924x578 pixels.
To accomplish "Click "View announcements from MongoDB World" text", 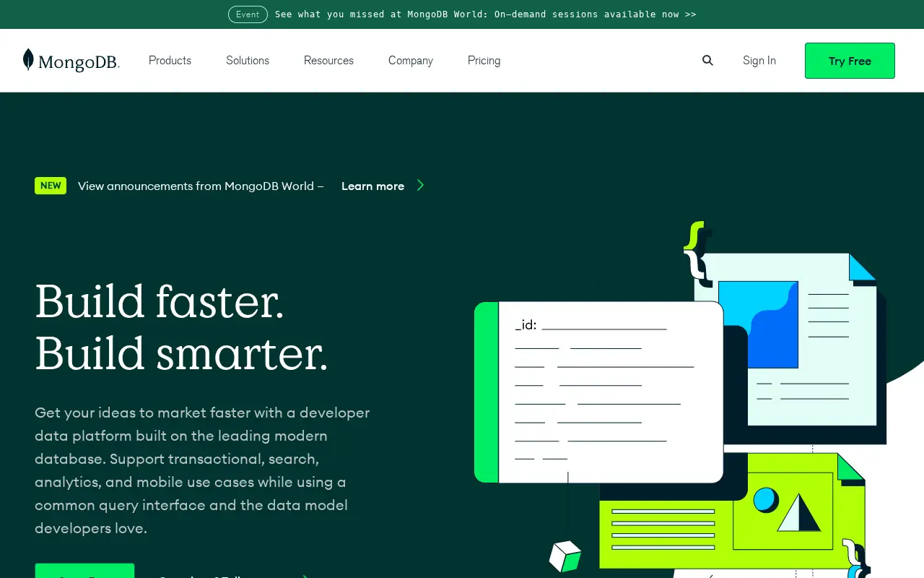I will (x=201, y=186).
